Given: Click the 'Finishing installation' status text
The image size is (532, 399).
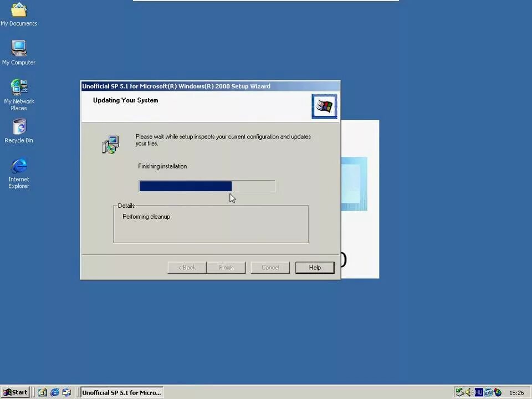Looking at the screenshot, I should 162,166.
